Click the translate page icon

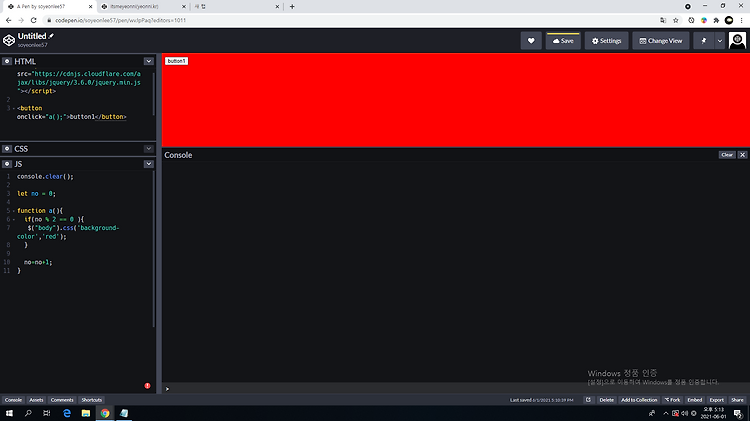663,20
